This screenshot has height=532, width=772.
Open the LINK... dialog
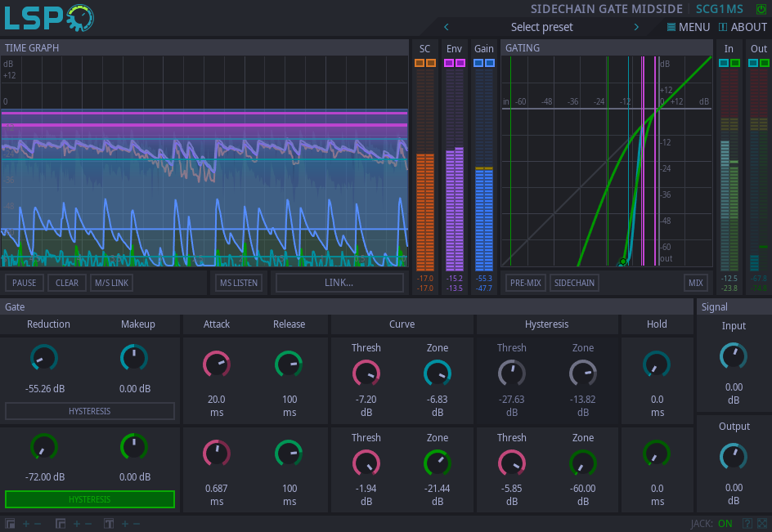point(339,283)
